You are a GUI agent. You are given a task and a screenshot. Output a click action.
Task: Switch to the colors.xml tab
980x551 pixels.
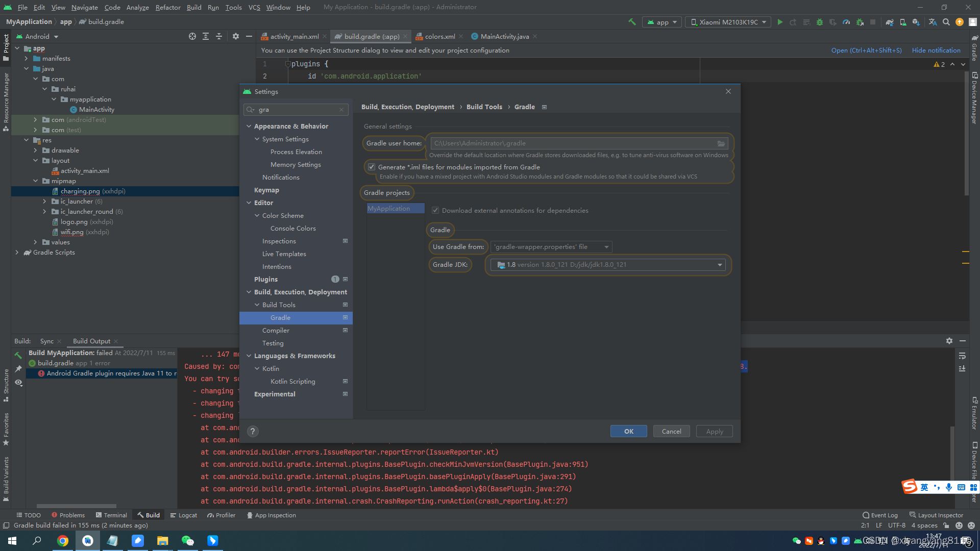point(439,36)
